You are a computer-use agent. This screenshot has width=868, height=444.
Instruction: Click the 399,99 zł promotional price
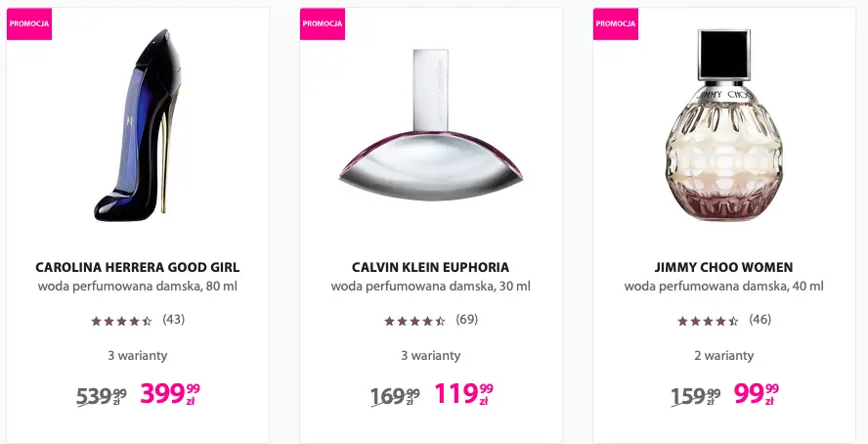pos(170,393)
